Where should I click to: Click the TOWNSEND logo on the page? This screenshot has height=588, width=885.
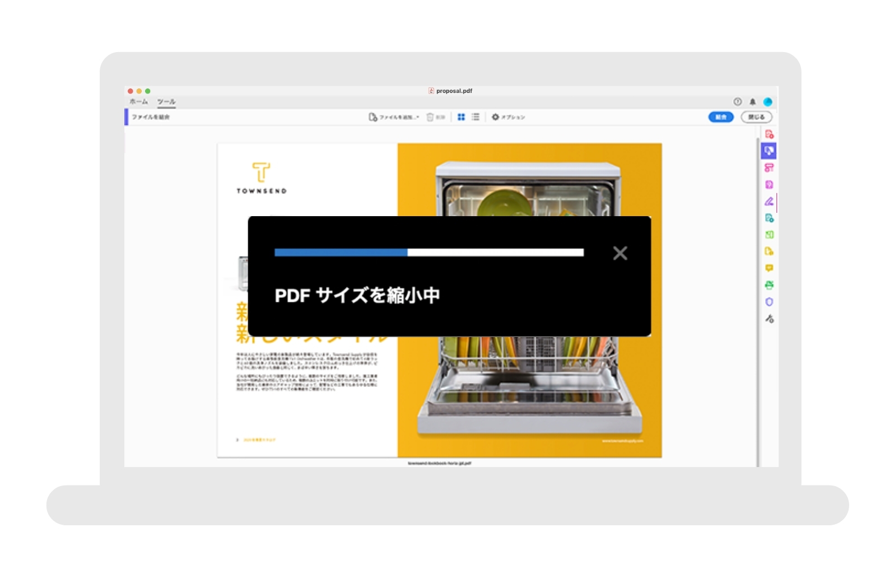click(261, 178)
